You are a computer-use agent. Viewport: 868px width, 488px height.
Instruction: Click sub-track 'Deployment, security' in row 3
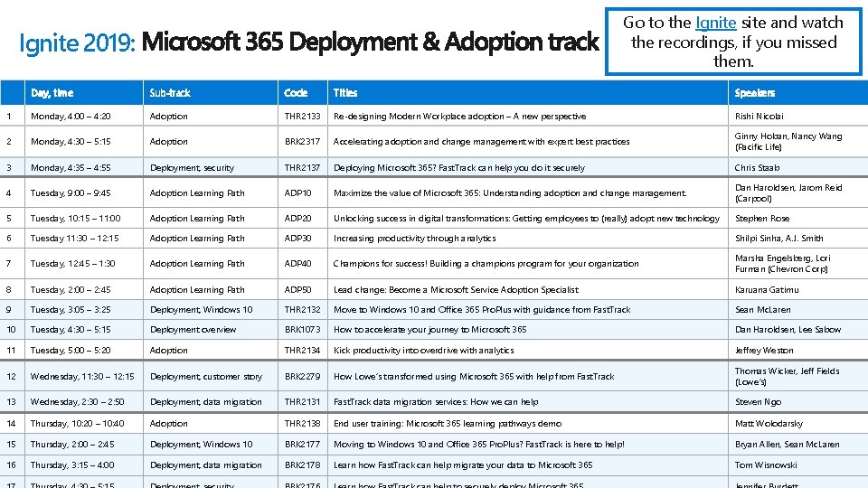coord(192,168)
